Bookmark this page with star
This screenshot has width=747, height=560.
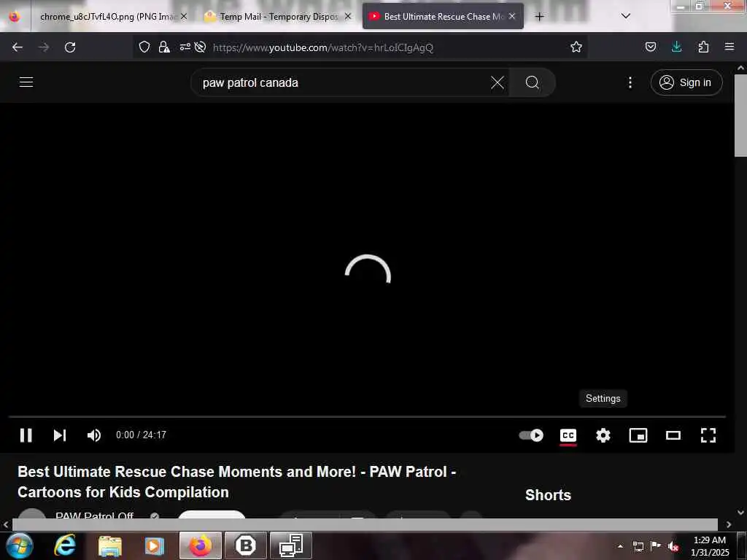point(576,47)
